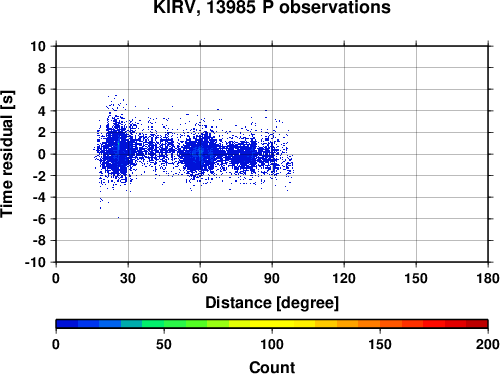Image resolution: width=500 pixels, height=374 pixels.
Task: Click the 0 tick label on residual axis
Action: [x=42, y=154]
